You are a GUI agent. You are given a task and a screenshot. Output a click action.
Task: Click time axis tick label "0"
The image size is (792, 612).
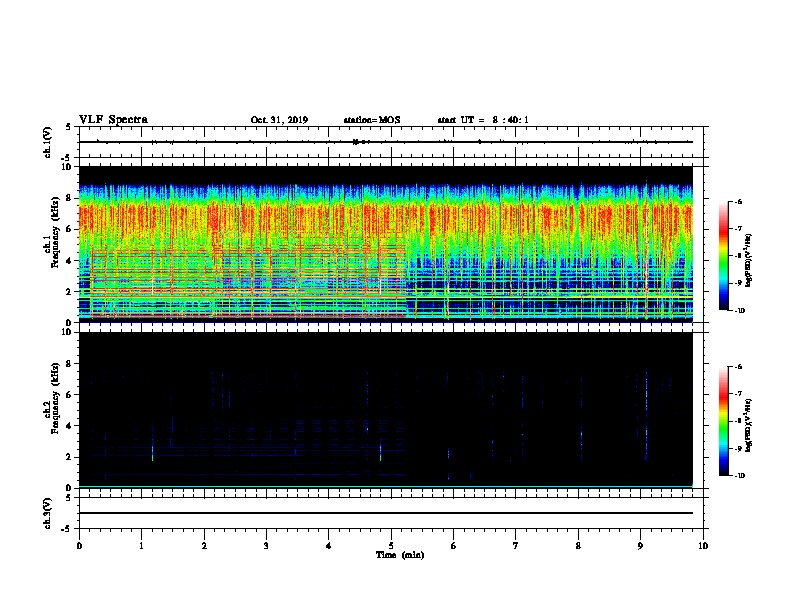tap(79, 546)
